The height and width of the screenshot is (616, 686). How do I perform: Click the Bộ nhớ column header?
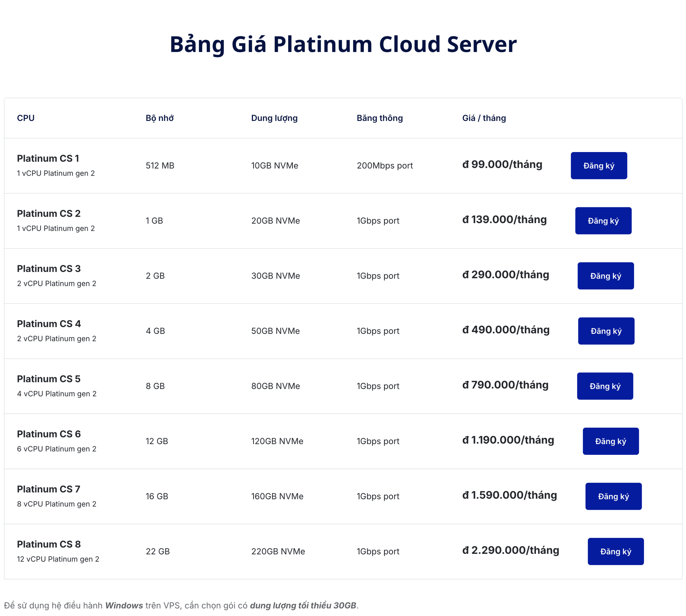(x=159, y=118)
